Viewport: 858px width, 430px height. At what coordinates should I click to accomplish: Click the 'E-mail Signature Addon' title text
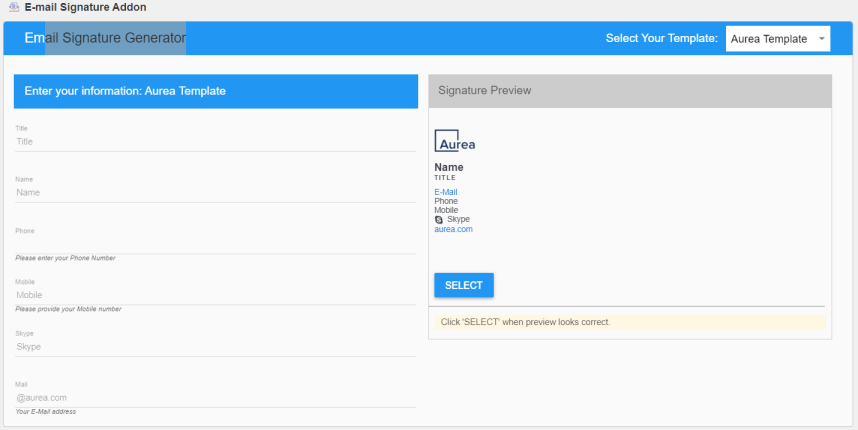click(85, 8)
